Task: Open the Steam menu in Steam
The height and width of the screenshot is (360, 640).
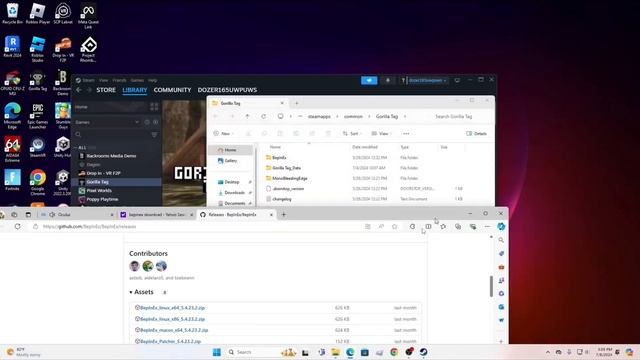Action: [x=88, y=80]
